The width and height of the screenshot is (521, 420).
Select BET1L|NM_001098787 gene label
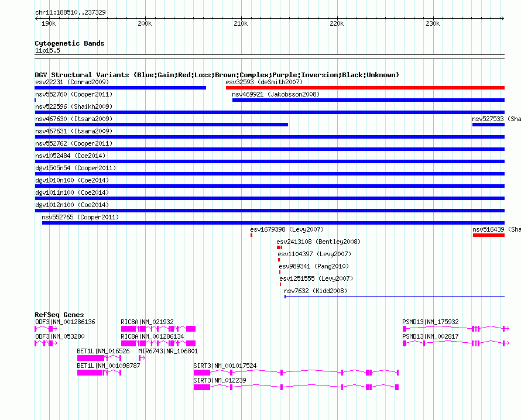tap(109, 366)
